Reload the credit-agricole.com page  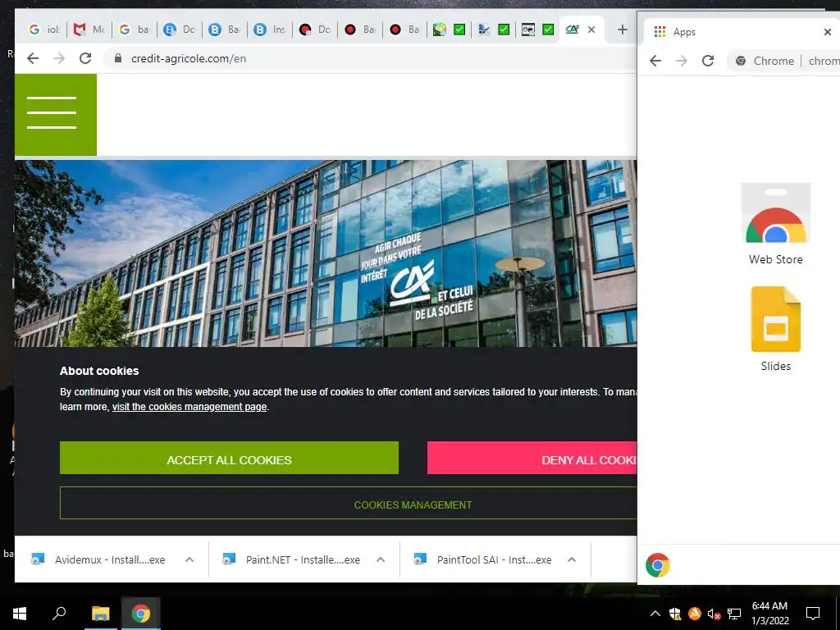85,58
